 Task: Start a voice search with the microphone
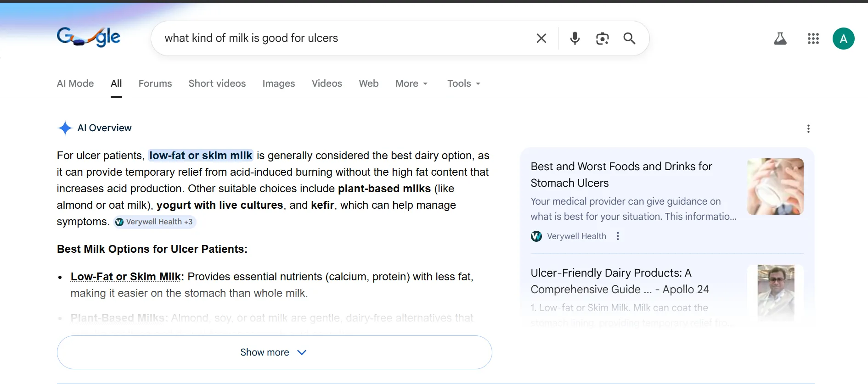click(575, 38)
